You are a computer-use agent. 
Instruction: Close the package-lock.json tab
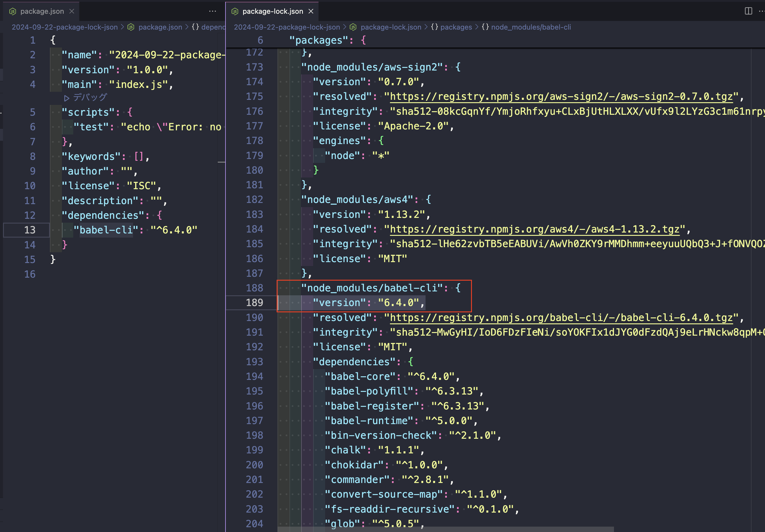tap(311, 11)
